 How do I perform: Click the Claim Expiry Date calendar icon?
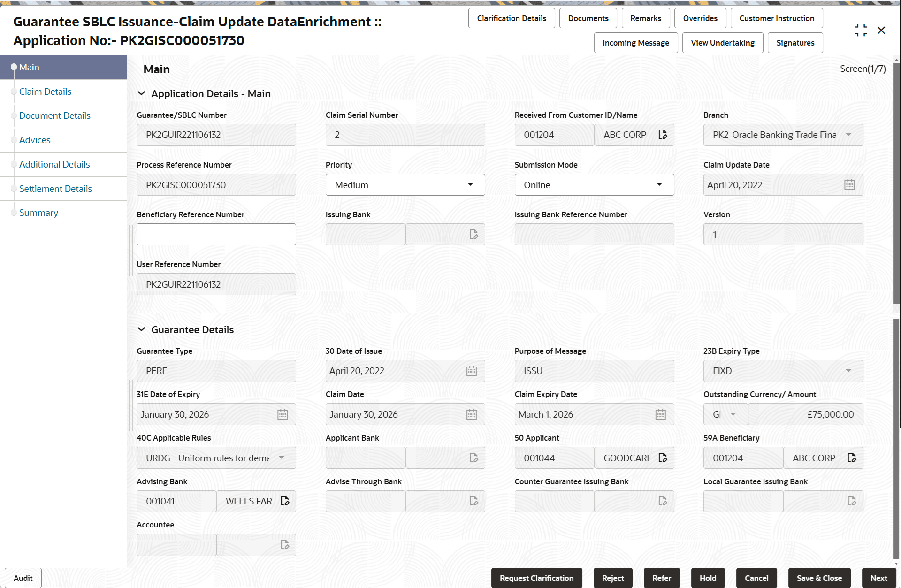coord(660,414)
